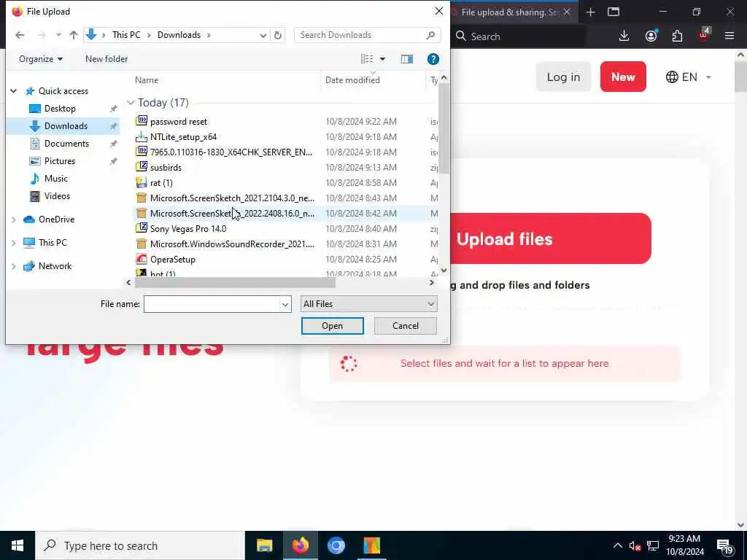This screenshot has height=560, width=747.
Task: Click Log in on the webpage
Action: click(563, 77)
